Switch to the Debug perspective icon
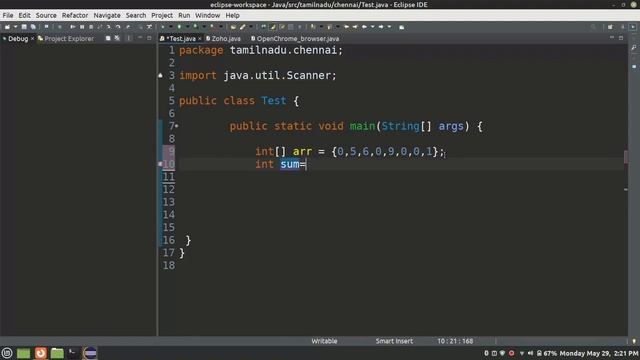 tap(633, 27)
